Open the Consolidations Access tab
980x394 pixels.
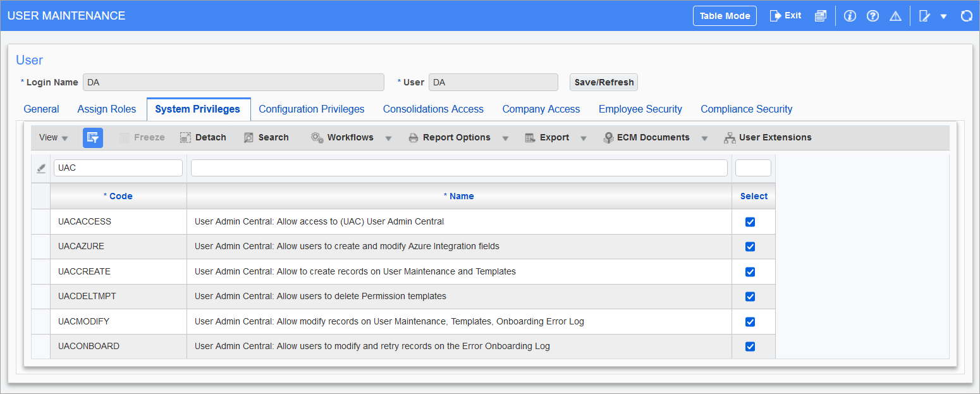click(433, 109)
